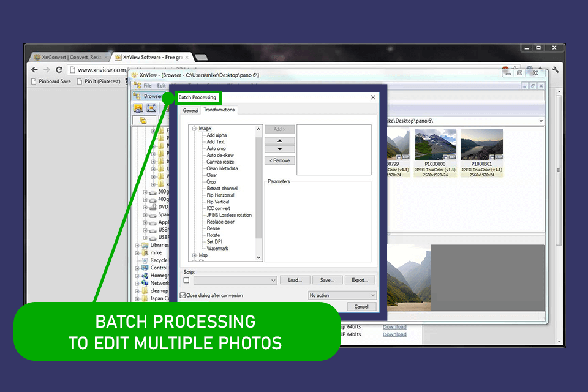Select Watermark in transformations list
Viewport: 588px width, 392px height.
[x=217, y=248]
